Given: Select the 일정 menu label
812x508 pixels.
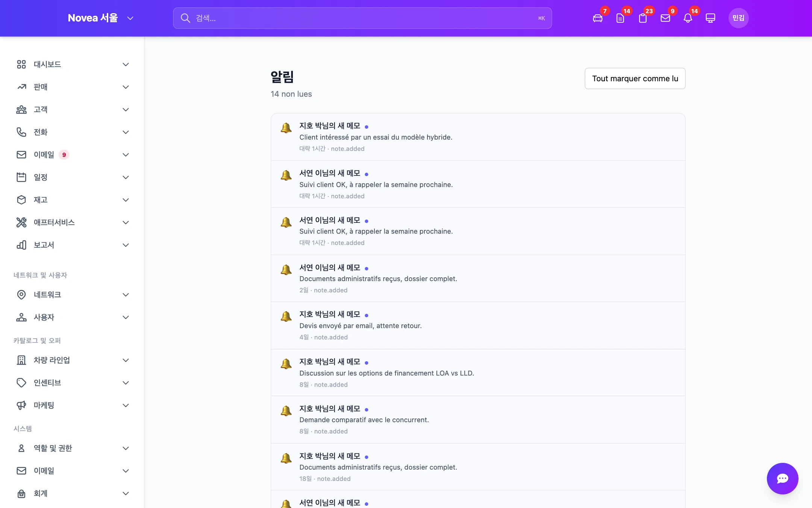Looking at the screenshot, I should coord(41,177).
